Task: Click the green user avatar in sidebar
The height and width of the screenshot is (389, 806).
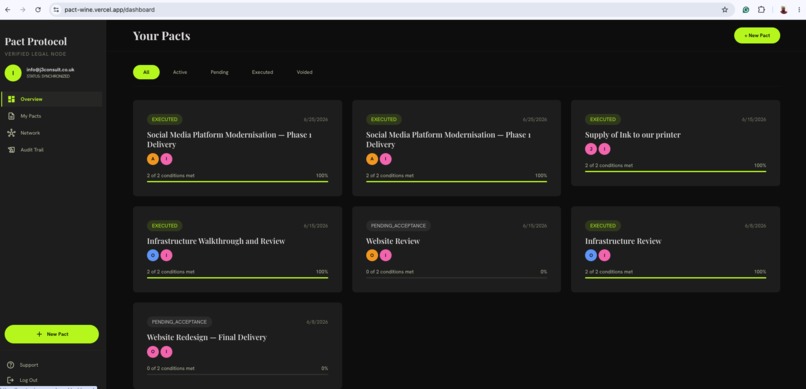Action: (x=13, y=73)
